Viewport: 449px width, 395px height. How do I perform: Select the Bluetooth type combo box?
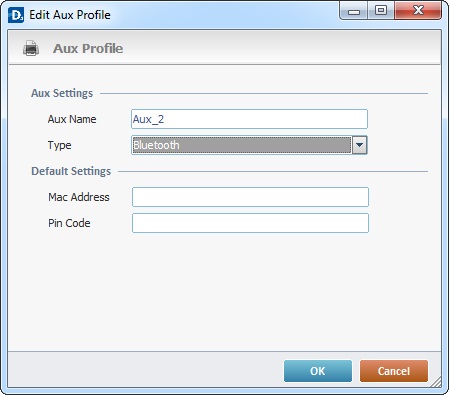click(x=249, y=145)
